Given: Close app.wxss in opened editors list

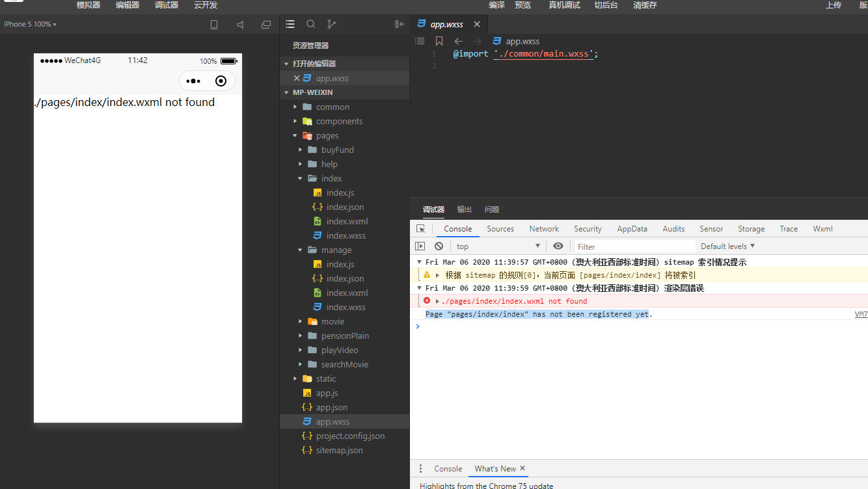Looking at the screenshot, I should 297,78.
